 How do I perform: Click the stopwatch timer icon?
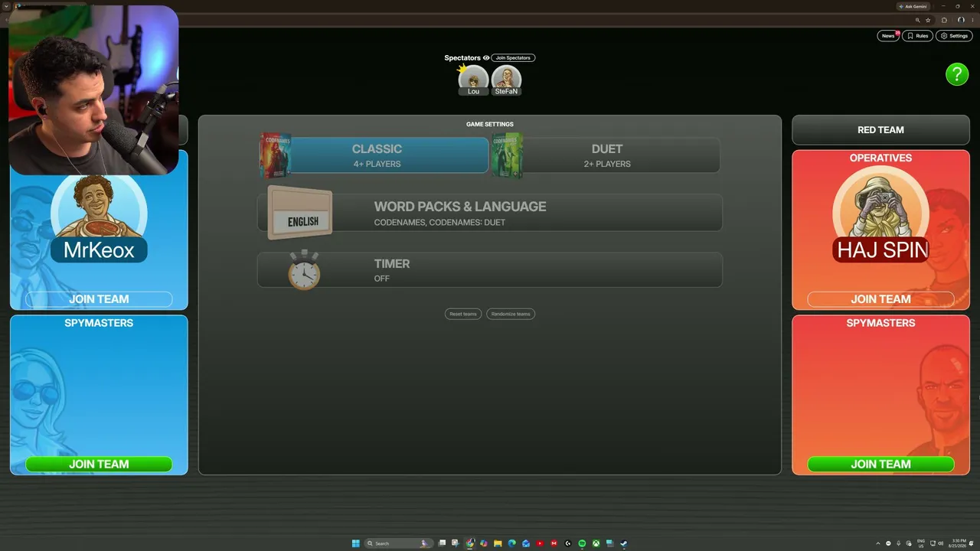click(304, 269)
